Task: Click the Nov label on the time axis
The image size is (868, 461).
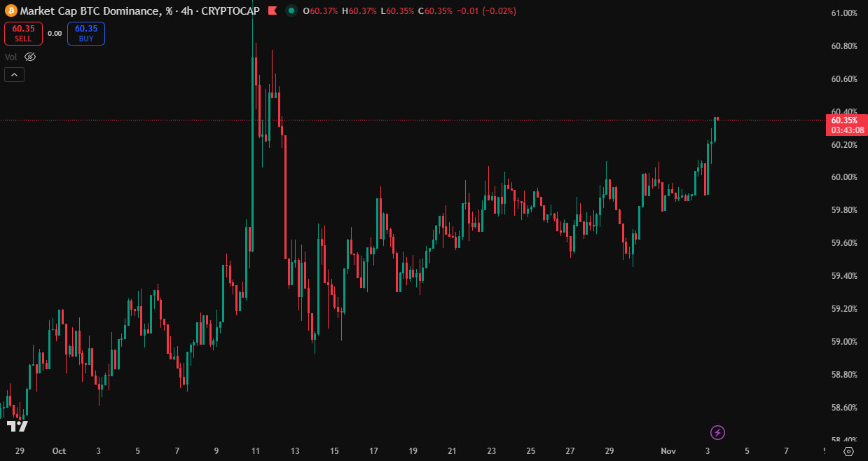Action: 668,451
